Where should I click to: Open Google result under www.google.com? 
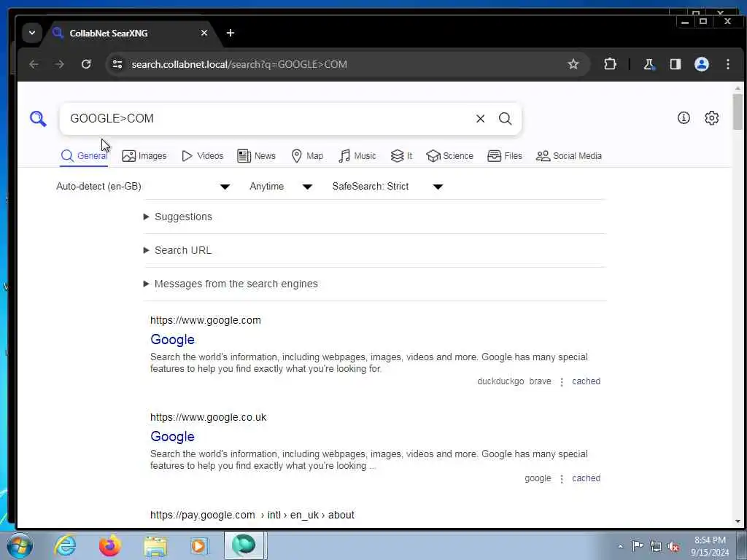pos(172,340)
